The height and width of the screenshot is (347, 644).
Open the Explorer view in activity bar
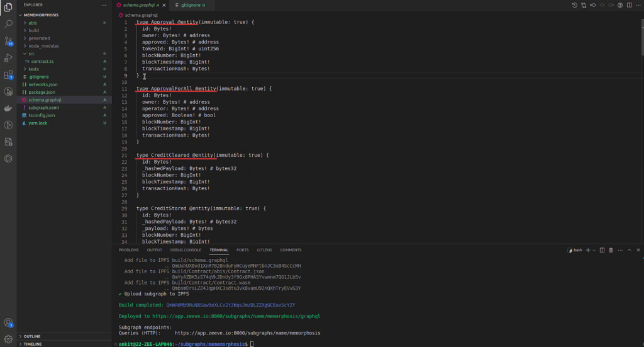[x=8, y=7]
